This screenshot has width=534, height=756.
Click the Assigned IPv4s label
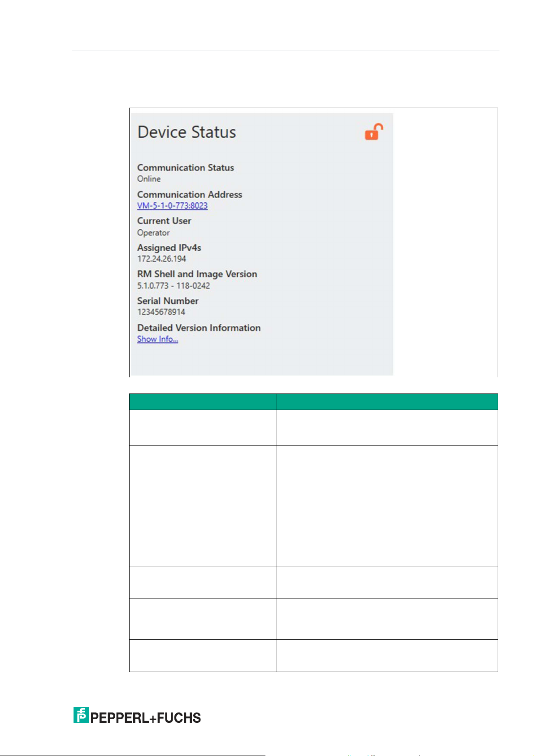tap(169, 248)
